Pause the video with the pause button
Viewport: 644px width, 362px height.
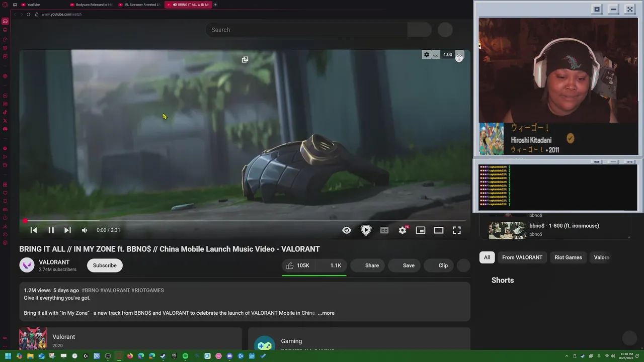pyautogui.click(x=51, y=230)
